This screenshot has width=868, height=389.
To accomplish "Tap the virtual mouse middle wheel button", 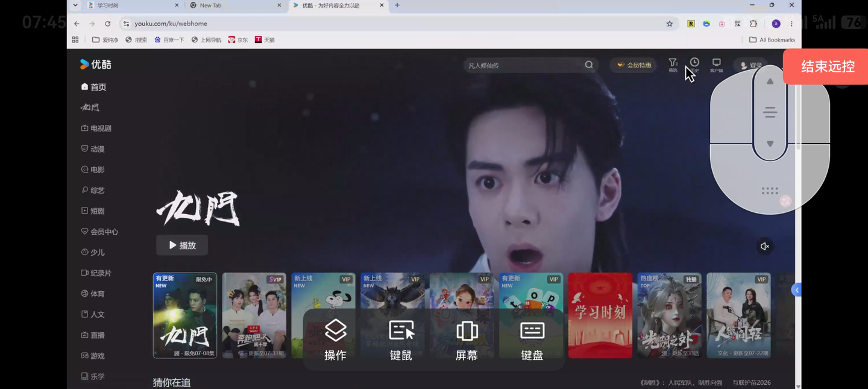I will tap(770, 113).
